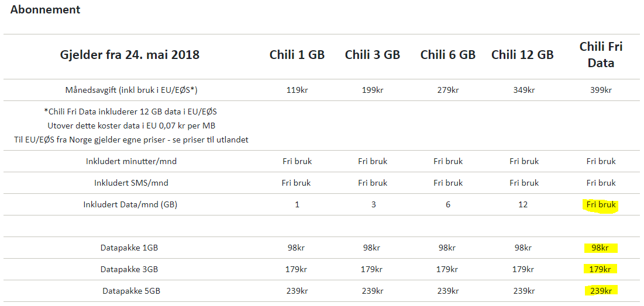Click the Månedsavgift row label

[132, 91]
